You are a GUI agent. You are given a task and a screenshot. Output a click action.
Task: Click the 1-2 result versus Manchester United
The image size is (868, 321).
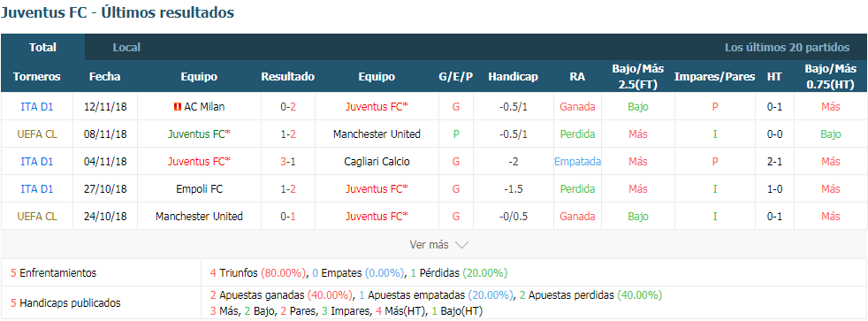(288, 134)
